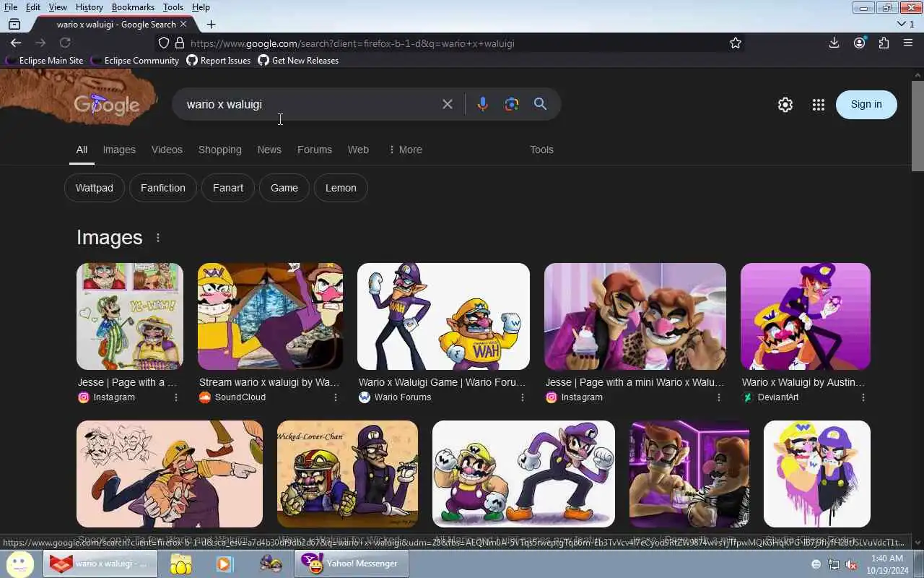The height and width of the screenshot is (578, 924).
Task: Expand the More search filters dropdown
Action: point(405,150)
